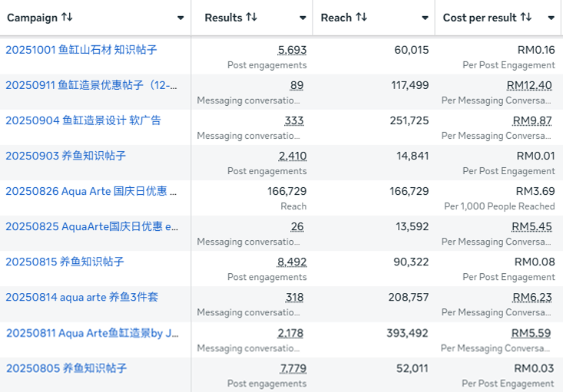
Task: Open the Campaign column dropdown arrow
Action: (x=180, y=18)
